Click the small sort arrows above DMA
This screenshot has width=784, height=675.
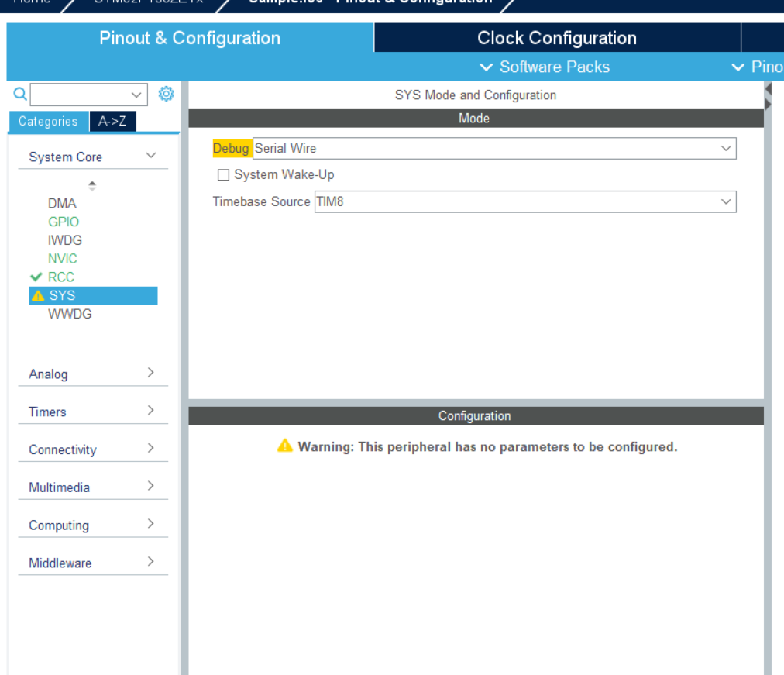pos(92,185)
